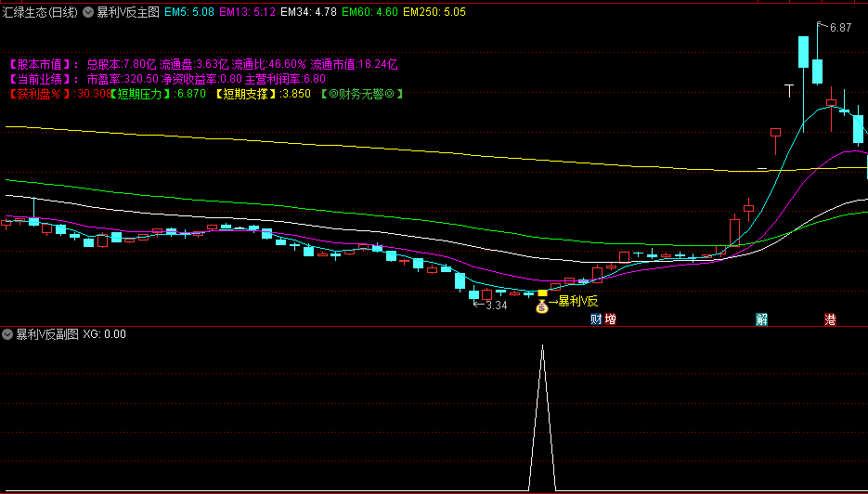
Task: Click the 【获利盘%】 label
Action: [x=41, y=94]
